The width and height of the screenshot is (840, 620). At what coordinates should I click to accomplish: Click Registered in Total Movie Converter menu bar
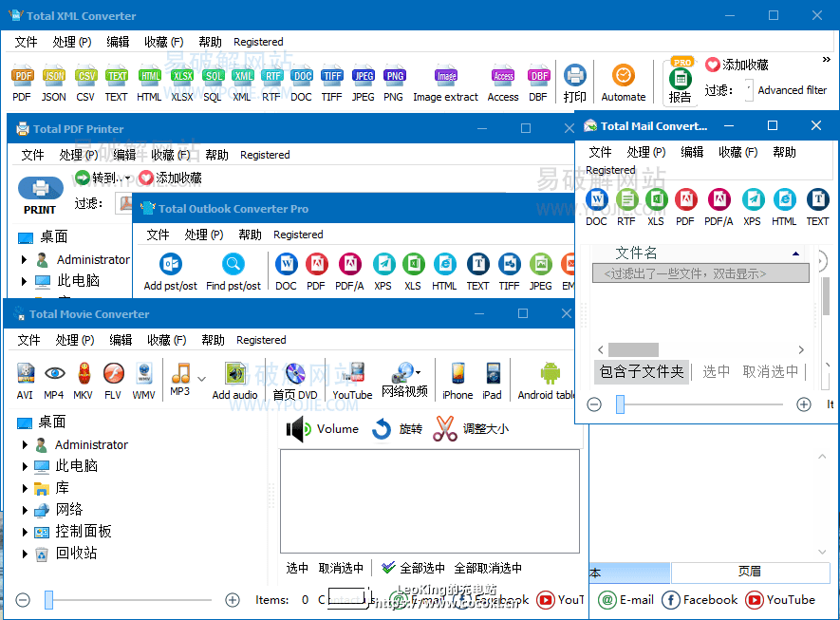[261, 340]
